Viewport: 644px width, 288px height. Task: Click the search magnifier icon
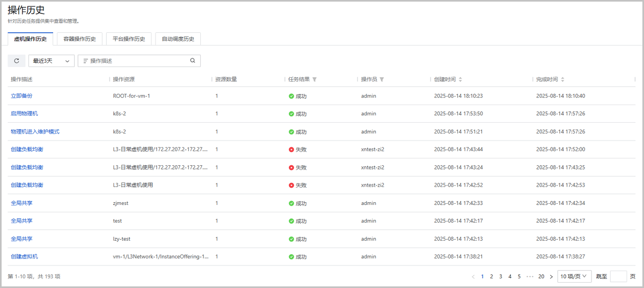point(193,61)
